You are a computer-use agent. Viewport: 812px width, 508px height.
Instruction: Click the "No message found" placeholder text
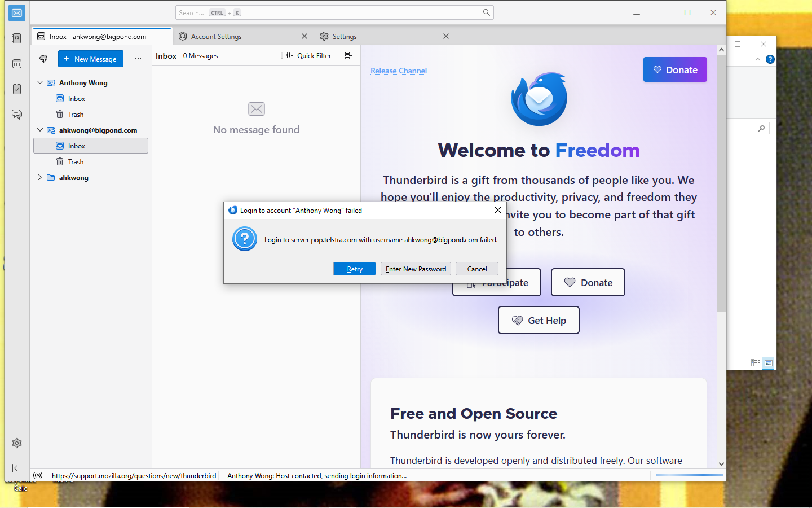[256, 129]
